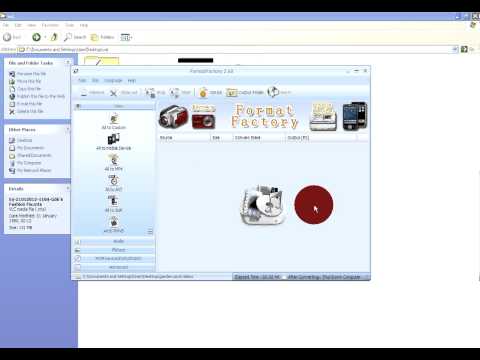Click Clear List in Format Factory toolbar

click(124, 92)
